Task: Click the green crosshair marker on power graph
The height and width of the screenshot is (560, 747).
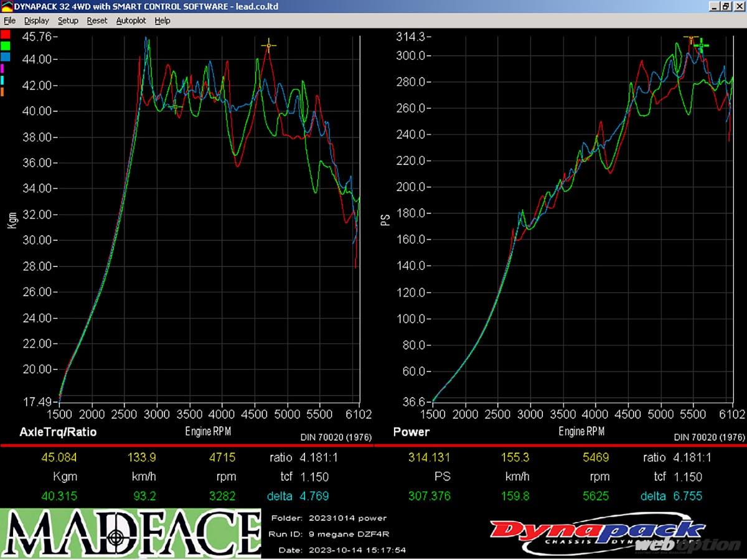Action: (702, 45)
